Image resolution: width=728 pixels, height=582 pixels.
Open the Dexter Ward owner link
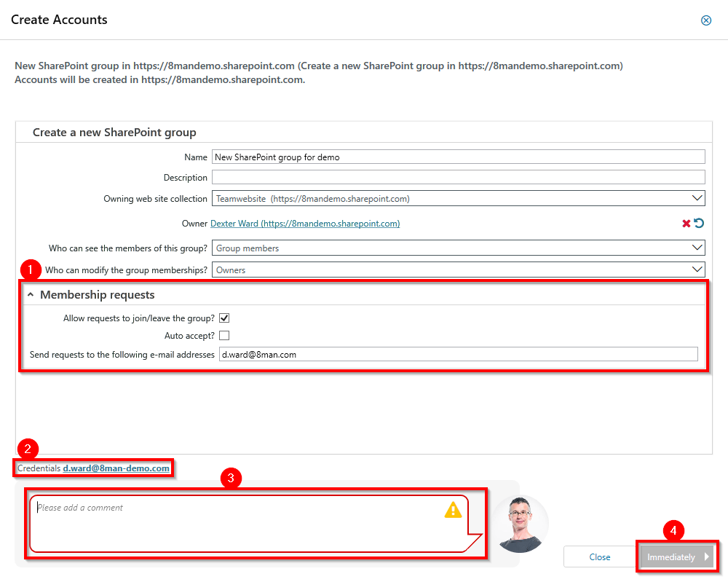coord(304,224)
